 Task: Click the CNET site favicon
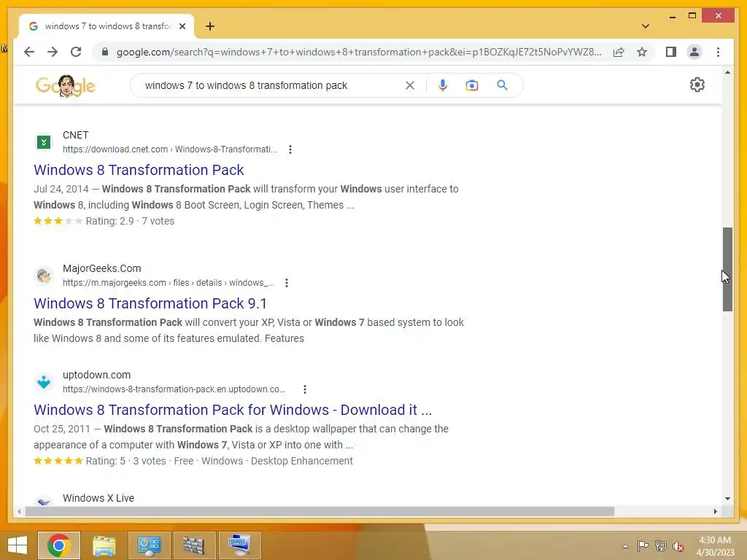click(x=44, y=142)
